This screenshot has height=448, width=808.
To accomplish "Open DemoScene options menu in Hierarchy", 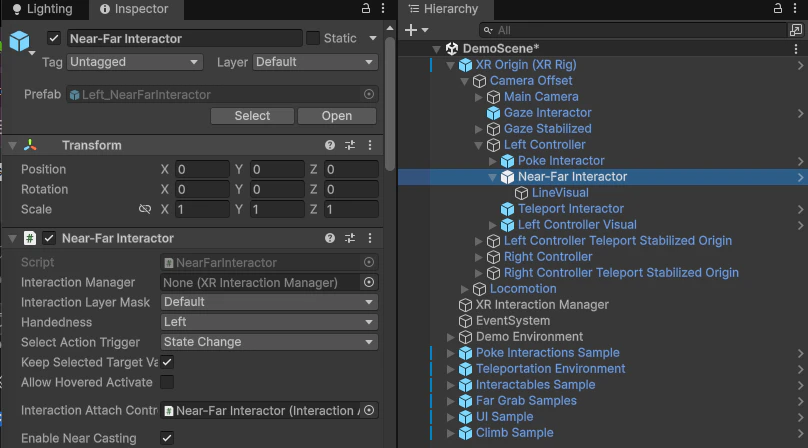I will click(x=796, y=49).
